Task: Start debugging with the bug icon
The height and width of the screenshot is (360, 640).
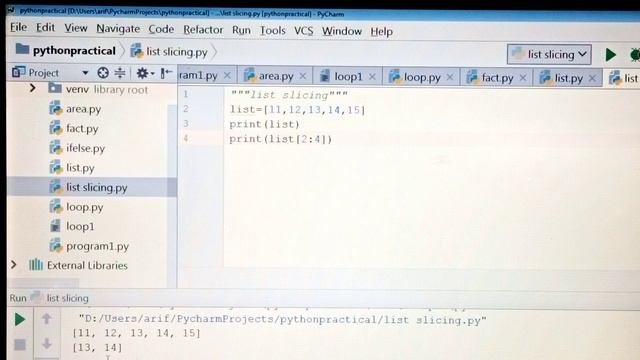Action: click(x=635, y=55)
